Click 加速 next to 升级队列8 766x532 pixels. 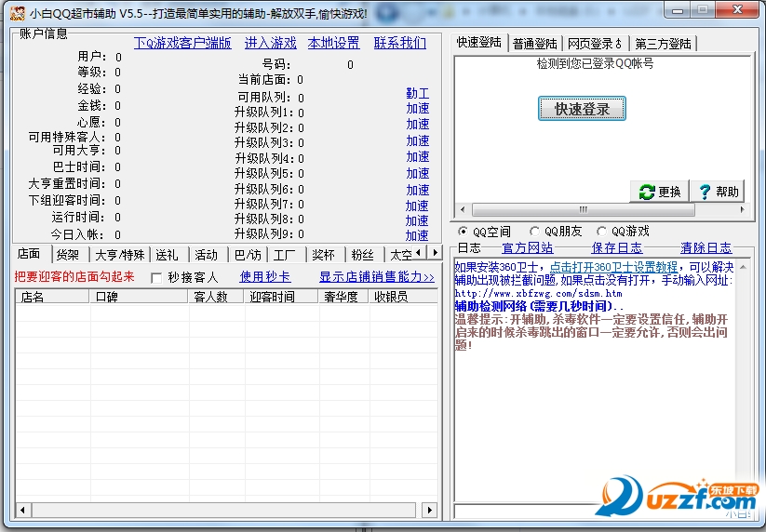coord(417,220)
